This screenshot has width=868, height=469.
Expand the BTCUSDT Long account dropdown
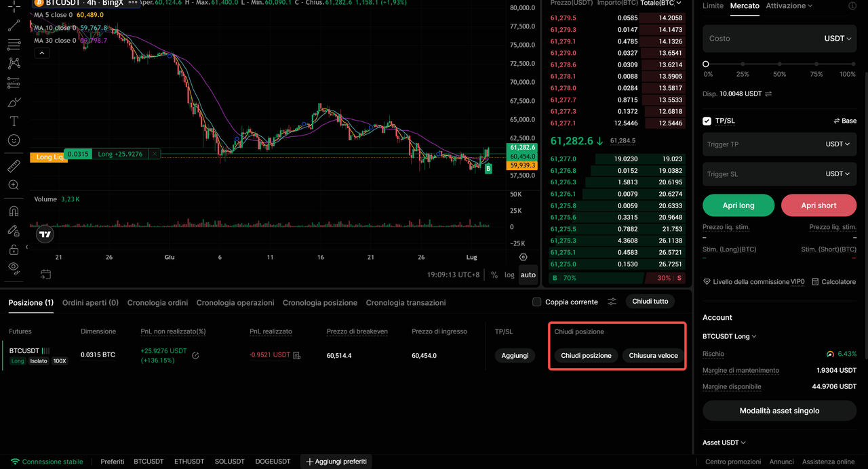(x=730, y=336)
